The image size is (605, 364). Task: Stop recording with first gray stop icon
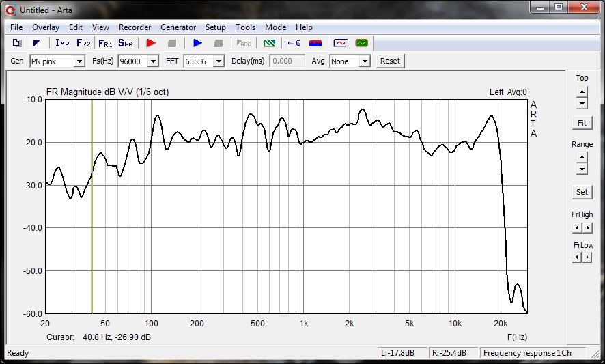click(x=171, y=43)
